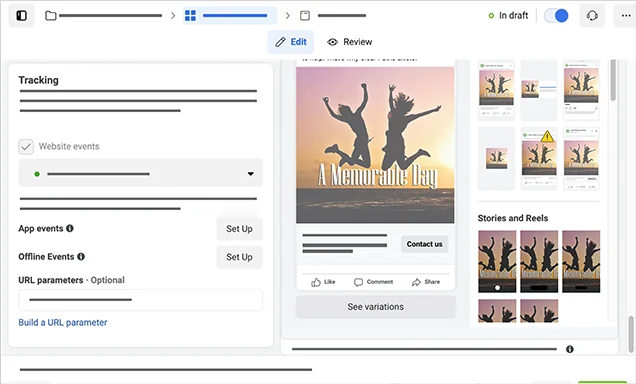Select first feed placement thumbnail

tap(496, 90)
